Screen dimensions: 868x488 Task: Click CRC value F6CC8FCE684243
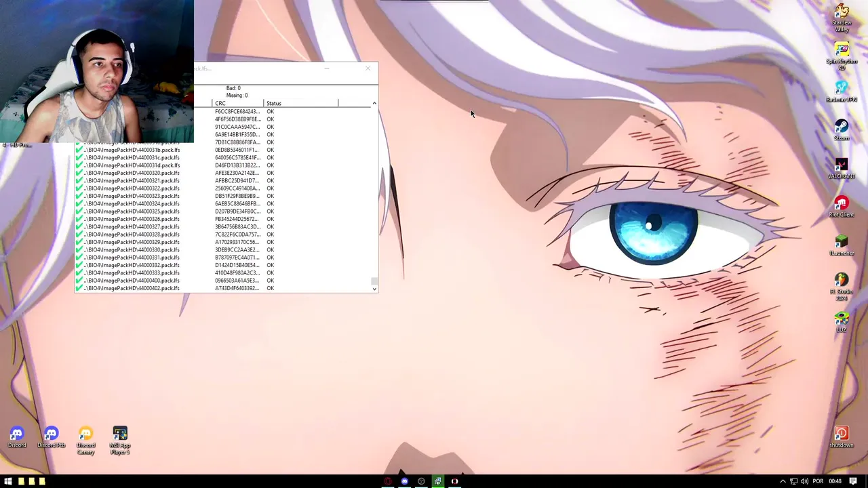click(237, 111)
